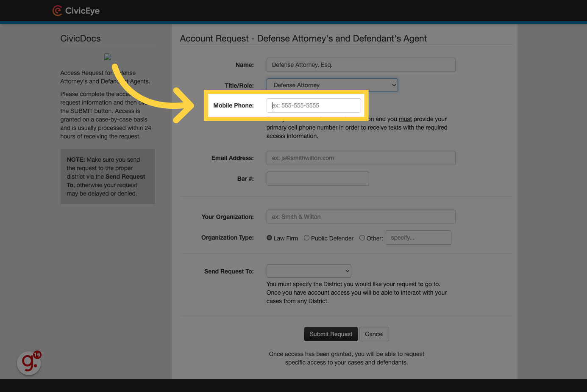Image resolution: width=587 pixels, height=392 pixels.
Task: Click the Bar # input field
Action: coord(317,179)
